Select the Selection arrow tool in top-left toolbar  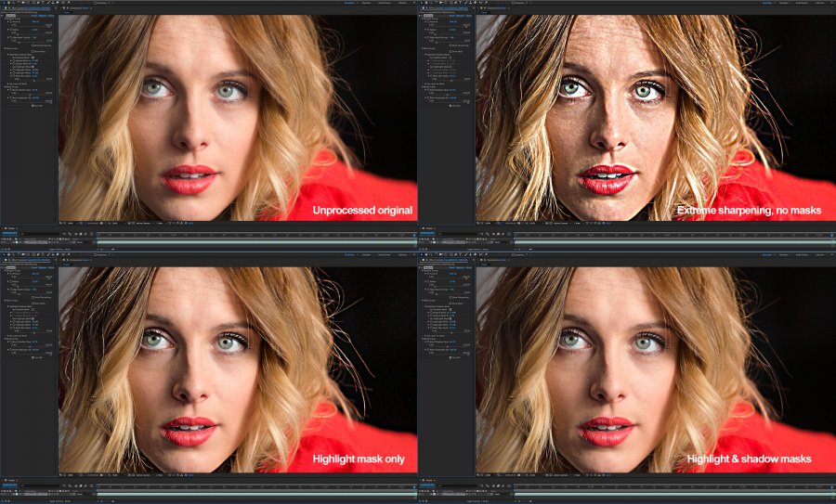5,3
